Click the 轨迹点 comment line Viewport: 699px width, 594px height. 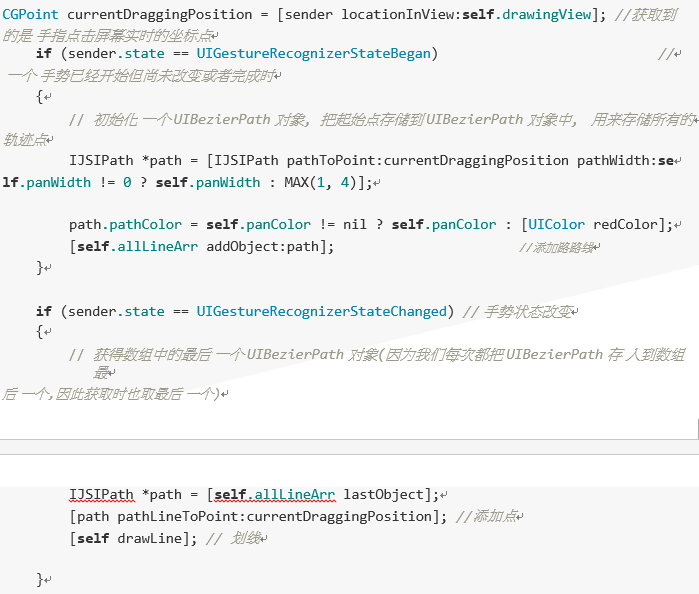pyautogui.click(x=25, y=140)
